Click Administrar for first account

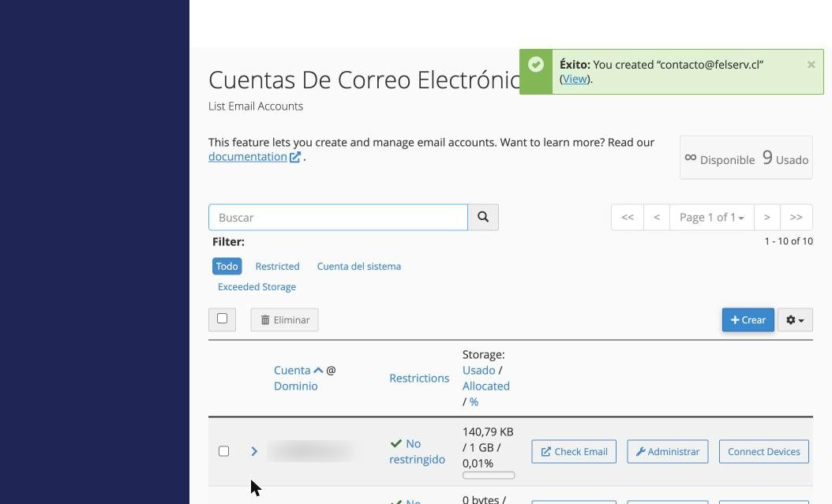668,451
